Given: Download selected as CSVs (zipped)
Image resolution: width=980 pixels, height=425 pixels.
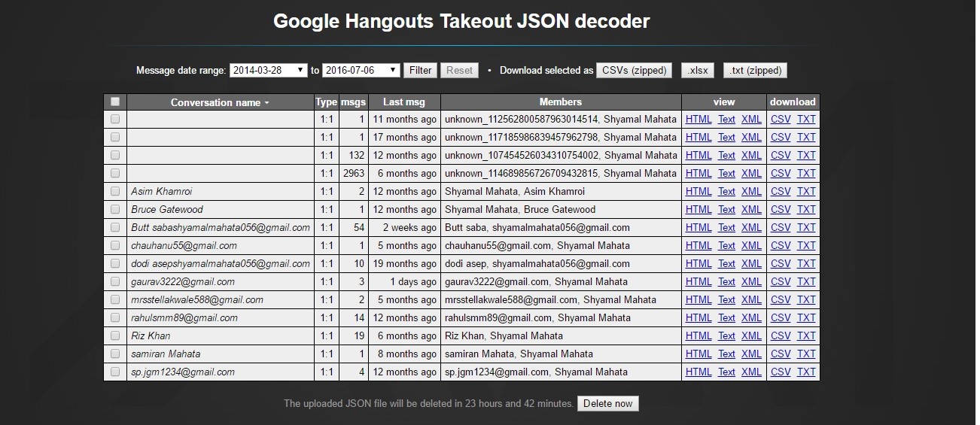Looking at the screenshot, I should tap(635, 70).
